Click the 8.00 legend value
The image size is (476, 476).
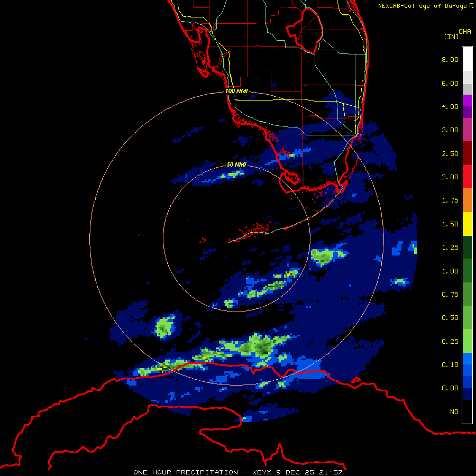[450, 59]
